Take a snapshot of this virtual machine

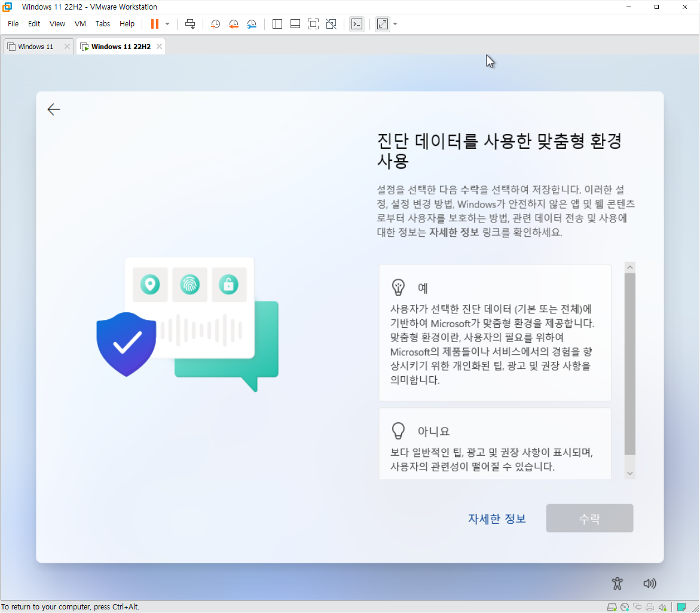[x=215, y=24]
